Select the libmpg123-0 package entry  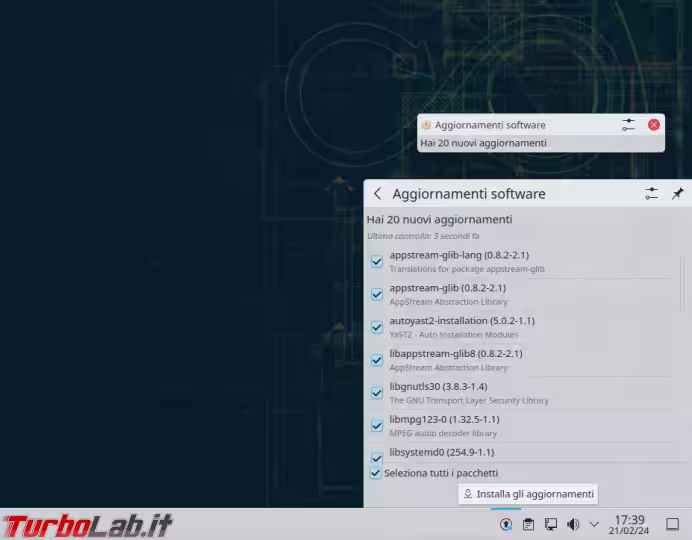pos(444,425)
